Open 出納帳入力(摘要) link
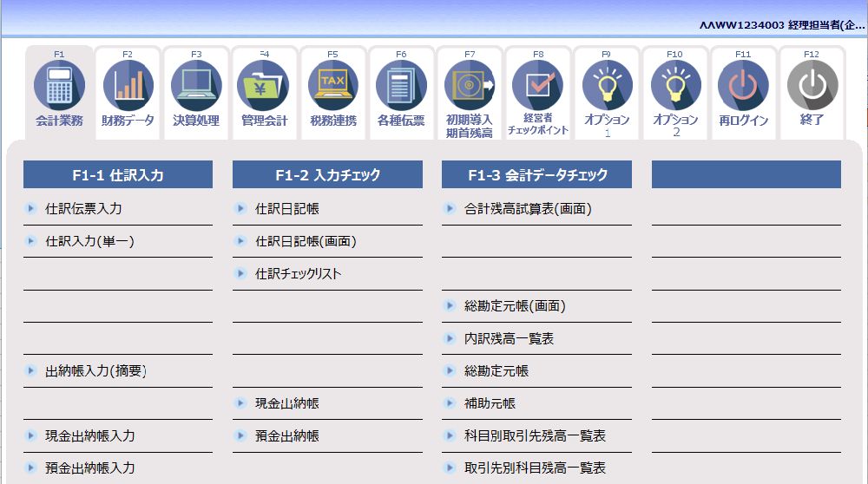The width and height of the screenshot is (868, 484). tap(95, 370)
